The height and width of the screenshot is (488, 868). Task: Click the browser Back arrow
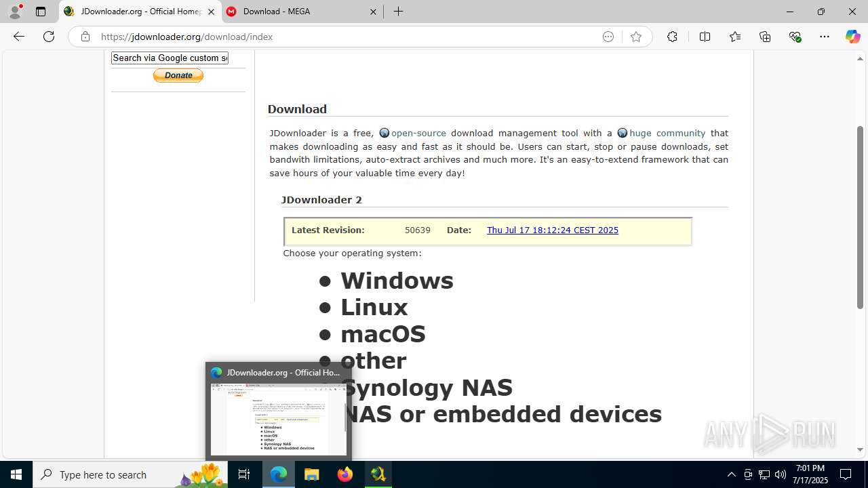pyautogui.click(x=19, y=37)
